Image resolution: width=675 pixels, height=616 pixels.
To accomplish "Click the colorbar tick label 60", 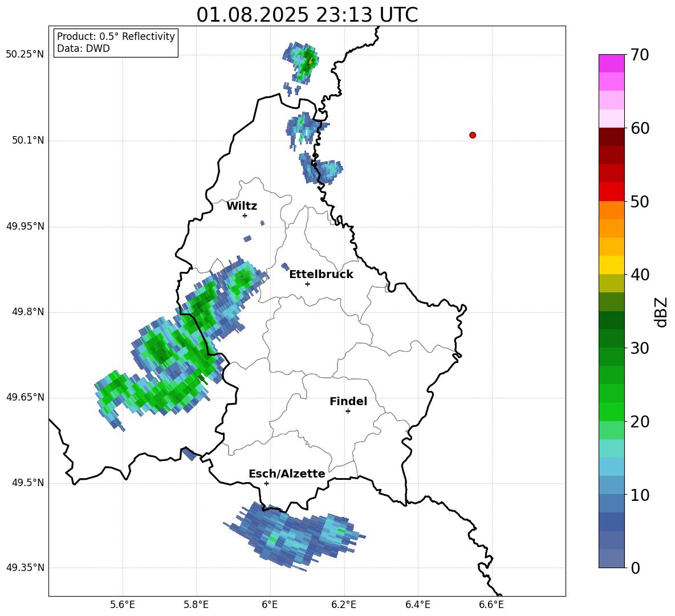I will pos(640,128).
